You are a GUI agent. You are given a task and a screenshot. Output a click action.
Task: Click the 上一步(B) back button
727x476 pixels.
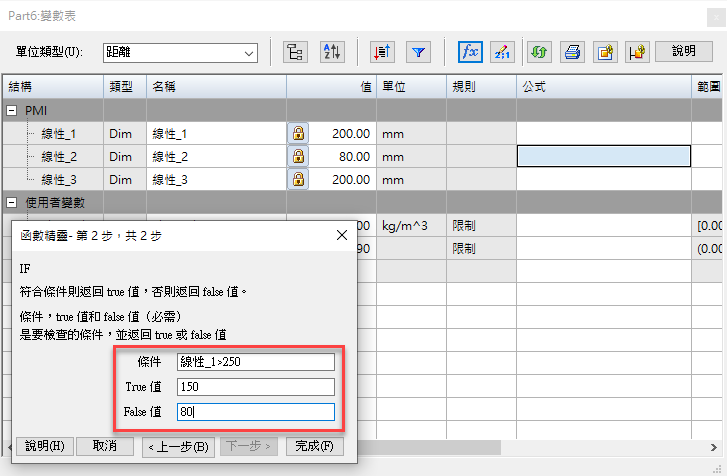point(178,447)
